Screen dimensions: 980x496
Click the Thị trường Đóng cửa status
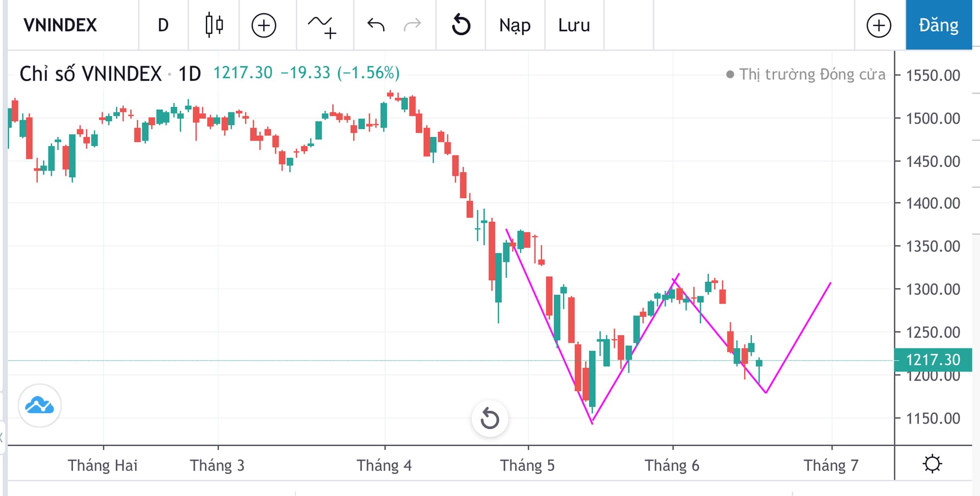[812, 75]
